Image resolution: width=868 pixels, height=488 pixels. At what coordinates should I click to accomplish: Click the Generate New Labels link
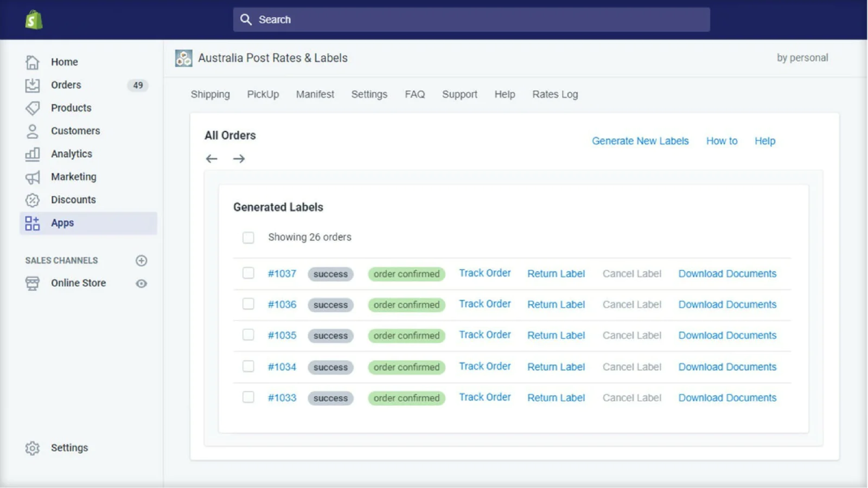coord(640,141)
